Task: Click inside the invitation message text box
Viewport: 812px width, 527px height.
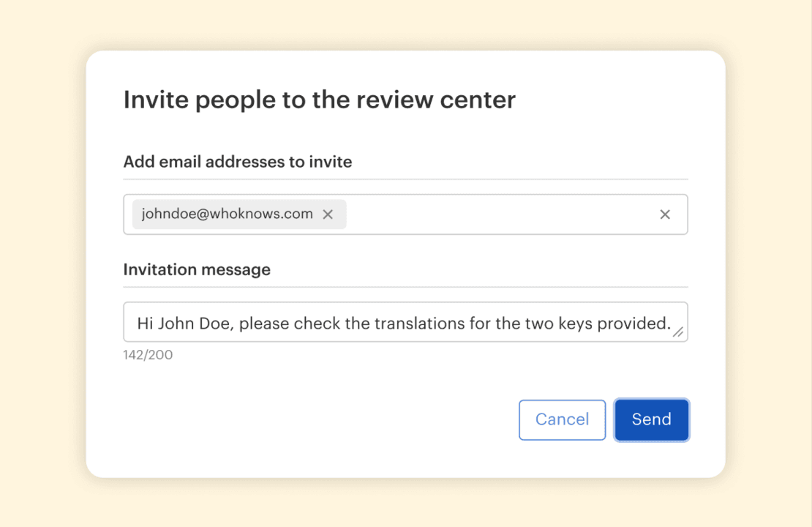Action: (404, 323)
